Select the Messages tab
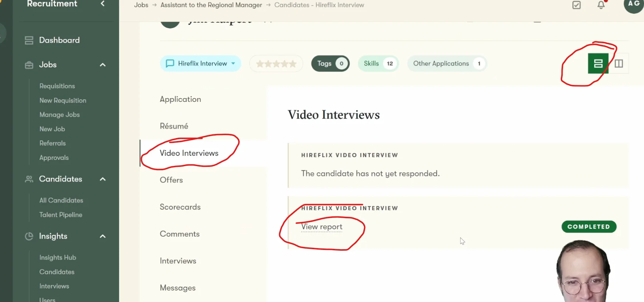Viewport: 644px width, 302px height. pos(177,288)
